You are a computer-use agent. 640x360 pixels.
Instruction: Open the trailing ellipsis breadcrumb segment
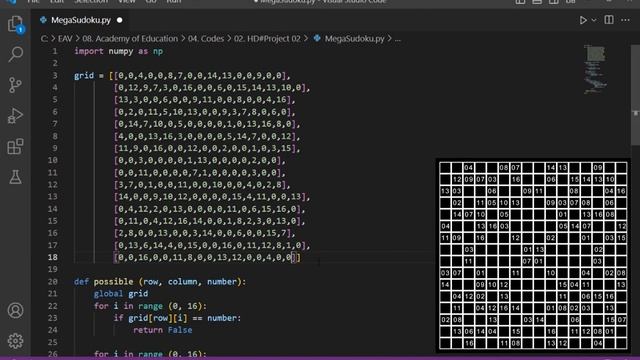pyautogui.click(x=398, y=39)
